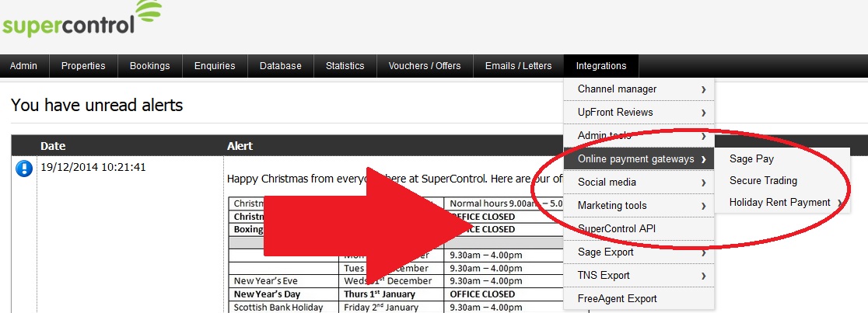Viewport: 868px width, 313px height.
Task: Click FreeAgent Export in Integrations menu
Action: coord(617,298)
